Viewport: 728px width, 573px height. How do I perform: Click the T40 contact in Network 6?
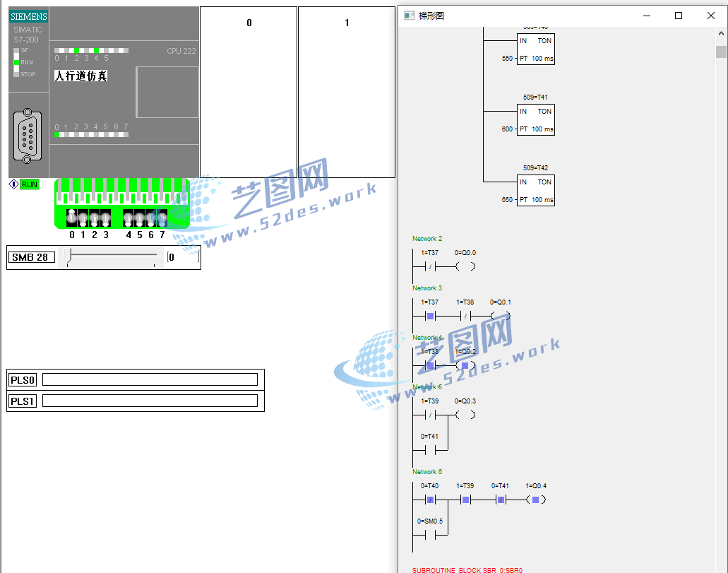(x=431, y=500)
